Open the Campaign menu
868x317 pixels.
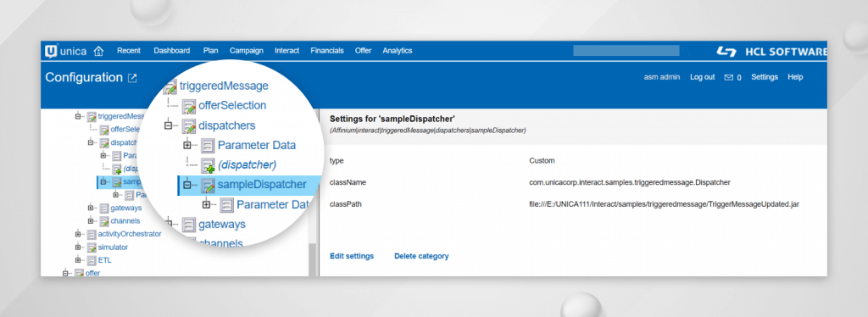click(247, 51)
